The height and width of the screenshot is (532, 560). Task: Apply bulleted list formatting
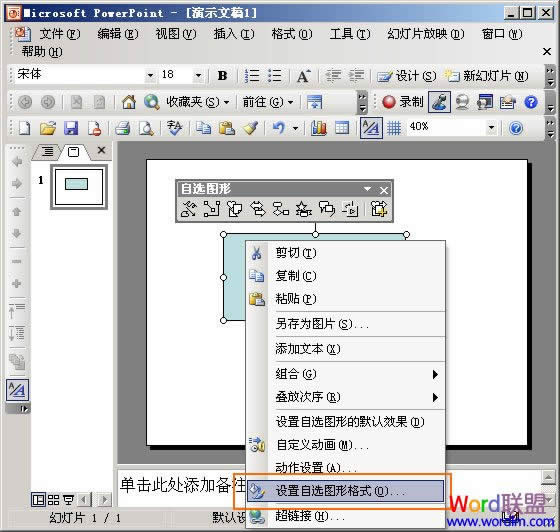pyautogui.click(x=275, y=76)
